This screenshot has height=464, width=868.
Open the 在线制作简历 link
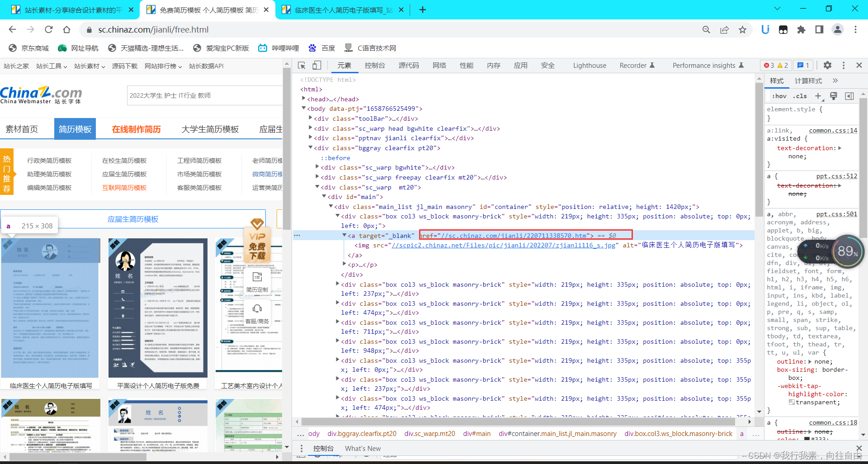click(x=137, y=129)
